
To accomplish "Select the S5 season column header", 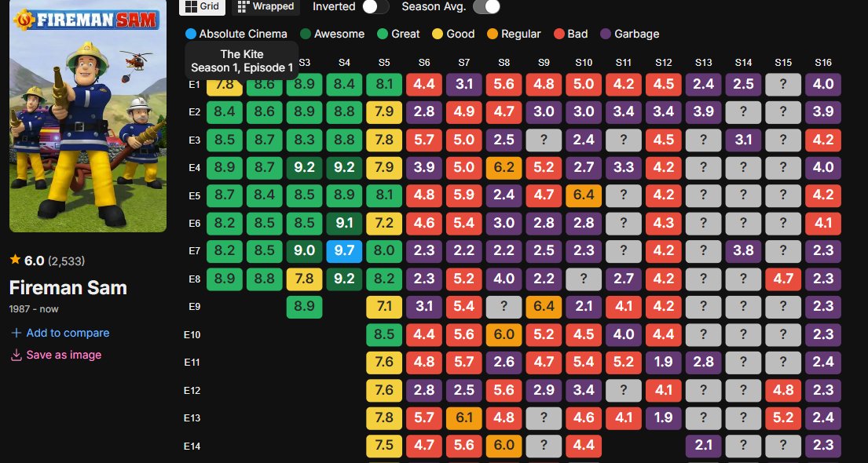I will [384, 63].
